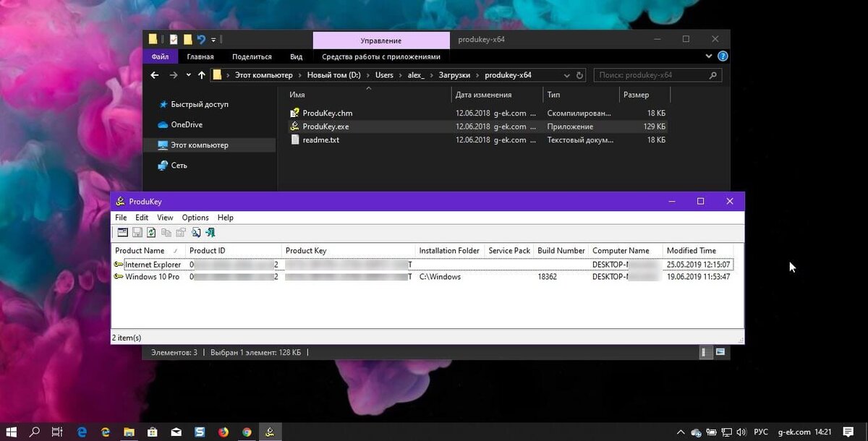
Task: Click ProduKey's Select Source toolbar icon
Action: (x=122, y=233)
